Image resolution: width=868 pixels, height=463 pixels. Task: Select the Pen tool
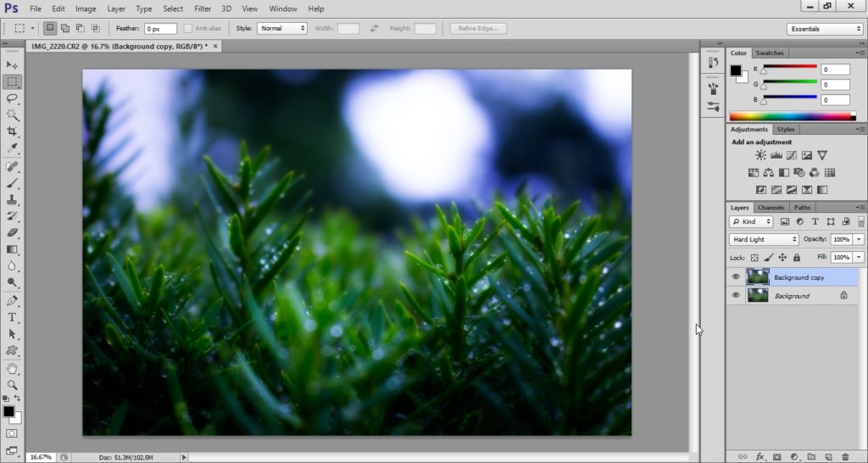point(12,301)
